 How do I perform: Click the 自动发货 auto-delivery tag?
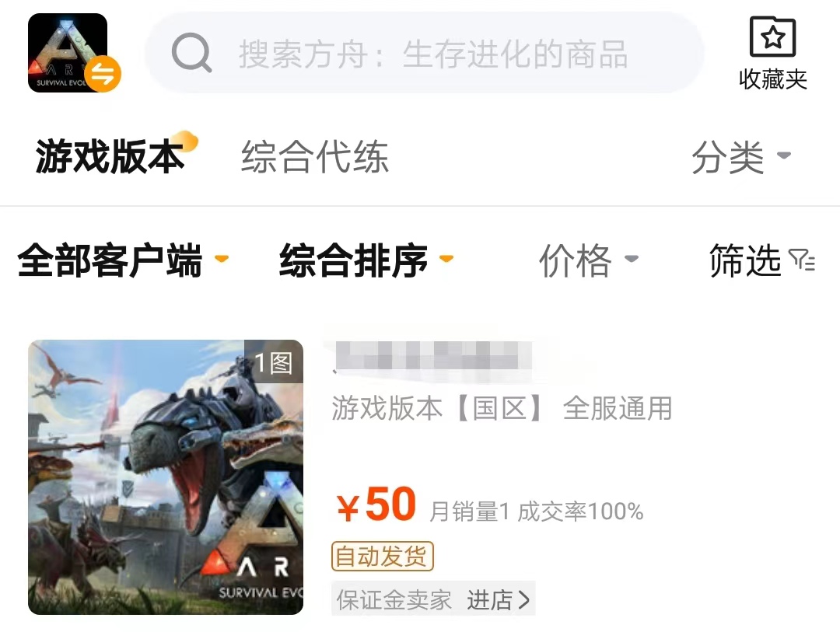[x=382, y=557]
